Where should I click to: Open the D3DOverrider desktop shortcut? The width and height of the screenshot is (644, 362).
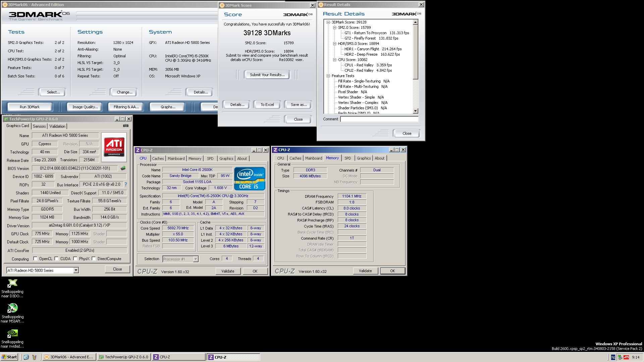click(x=12, y=283)
